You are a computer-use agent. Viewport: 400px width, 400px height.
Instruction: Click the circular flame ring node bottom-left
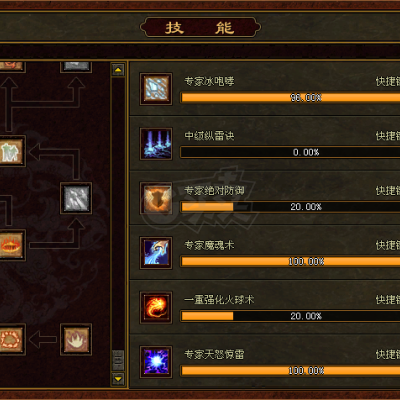(x=12, y=339)
